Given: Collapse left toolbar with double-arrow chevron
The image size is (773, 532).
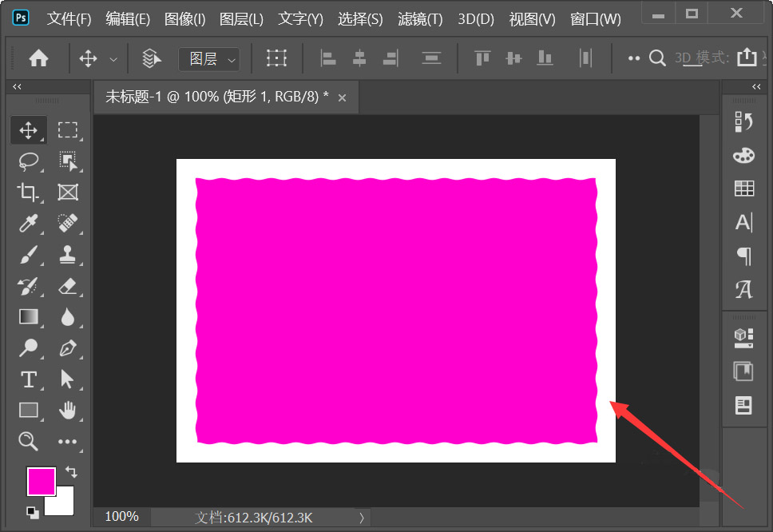Looking at the screenshot, I should (17, 86).
